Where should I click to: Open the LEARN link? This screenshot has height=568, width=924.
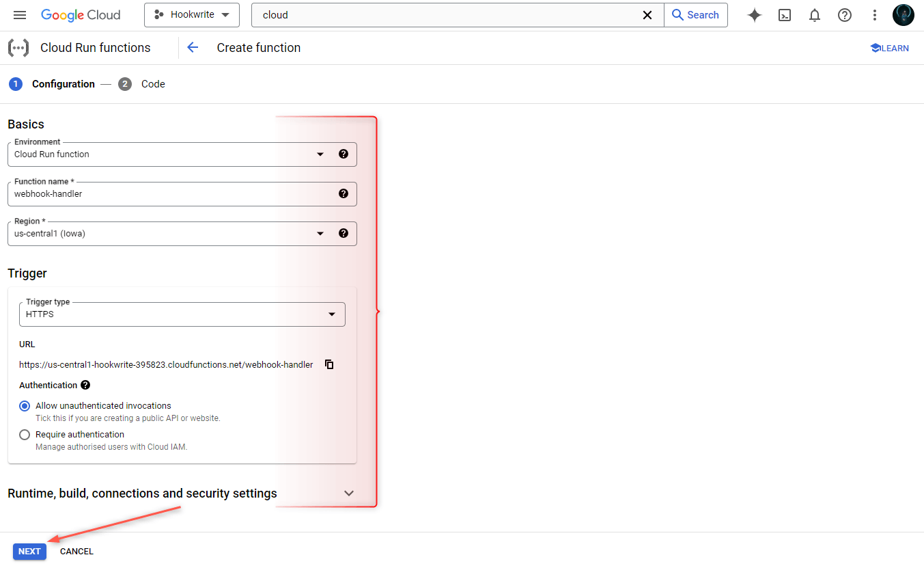tap(889, 47)
